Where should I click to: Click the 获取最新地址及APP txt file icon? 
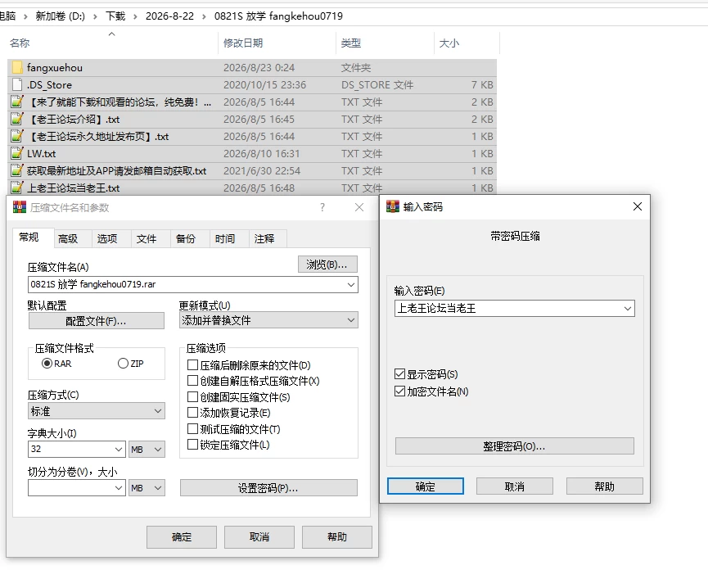pos(17,170)
